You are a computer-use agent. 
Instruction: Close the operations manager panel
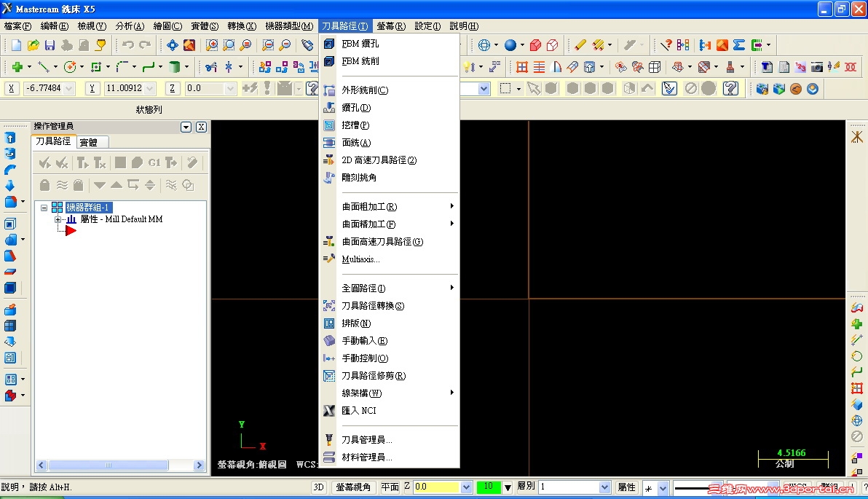(202, 127)
